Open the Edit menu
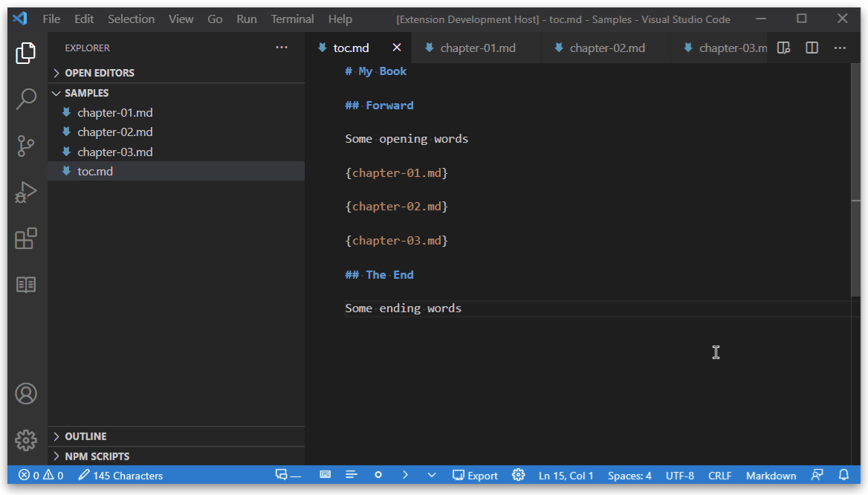Screen dimensions: 868x495 (83, 19)
